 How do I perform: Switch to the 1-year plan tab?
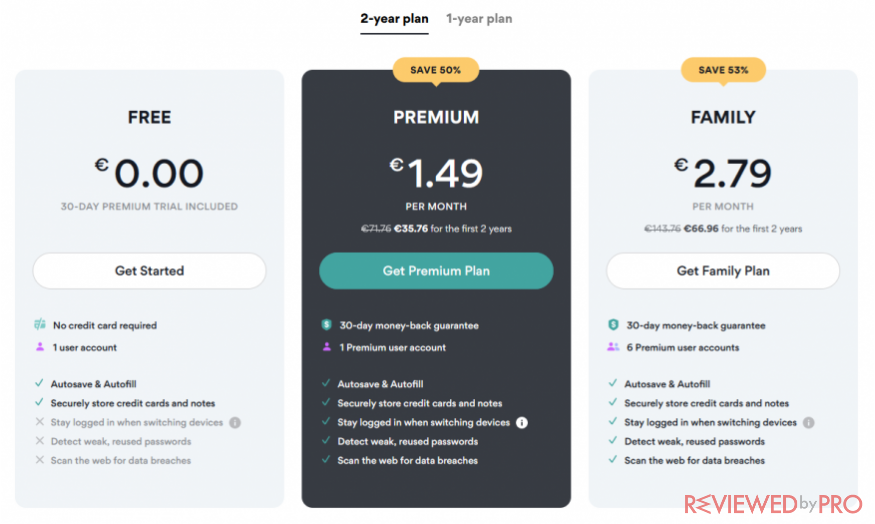click(479, 19)
